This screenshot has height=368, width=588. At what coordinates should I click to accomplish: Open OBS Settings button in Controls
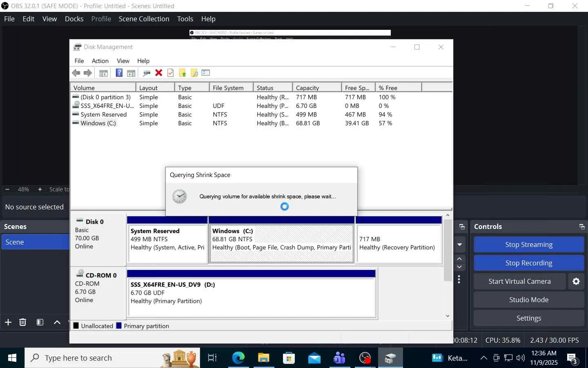click(x=529, y=318)
